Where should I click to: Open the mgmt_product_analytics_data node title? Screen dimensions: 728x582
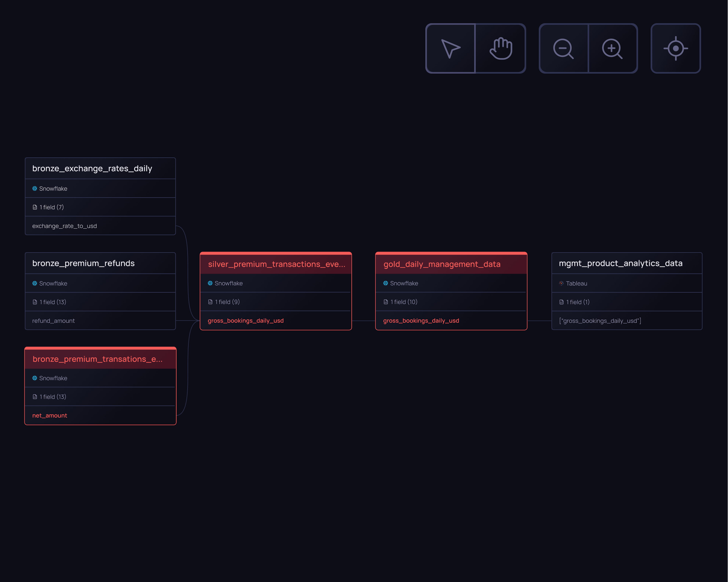point(620,263)
